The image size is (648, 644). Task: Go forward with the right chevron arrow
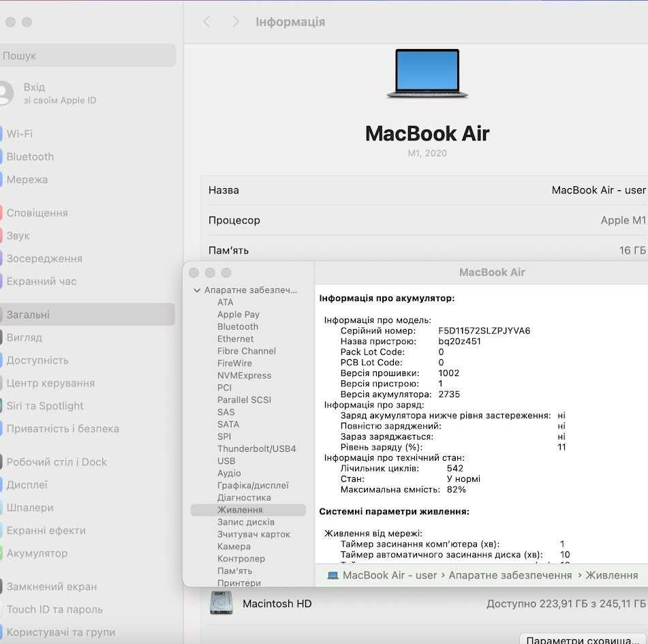point(235,22)
